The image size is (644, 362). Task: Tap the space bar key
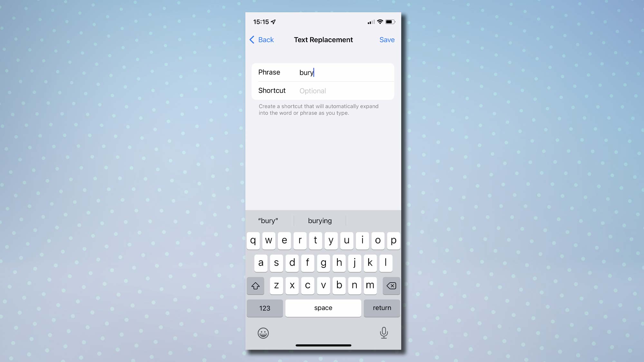(x=323, y=308)
